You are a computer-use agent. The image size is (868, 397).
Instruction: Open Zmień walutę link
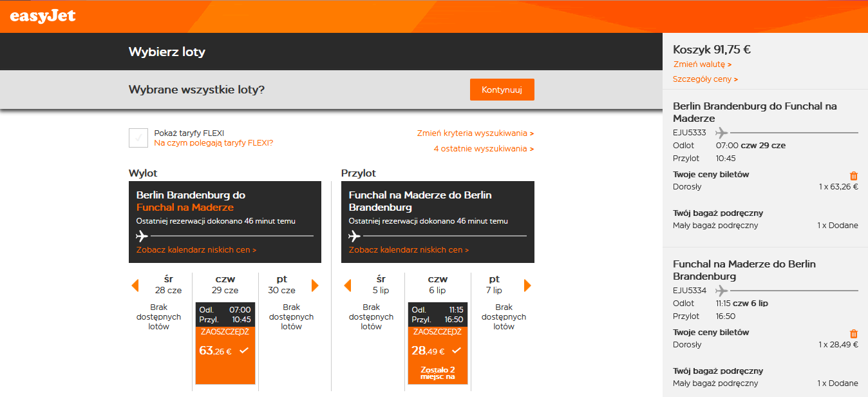(x=703, y=64)
